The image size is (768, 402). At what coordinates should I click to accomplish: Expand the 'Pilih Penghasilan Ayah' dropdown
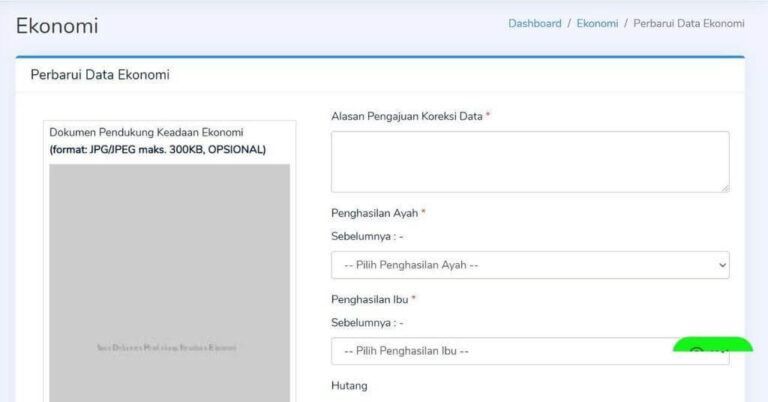click(x=529, y=265)
